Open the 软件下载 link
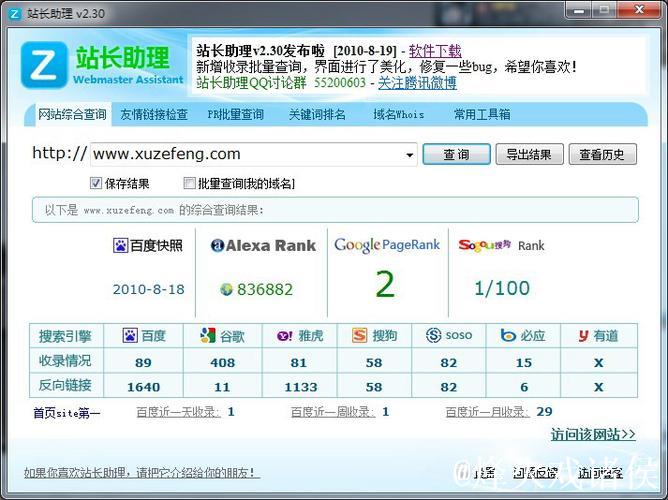 435,51
